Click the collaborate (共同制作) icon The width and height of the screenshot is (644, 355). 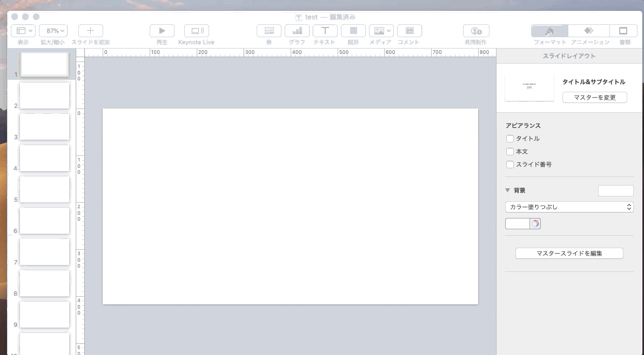[x=475, y=31]
